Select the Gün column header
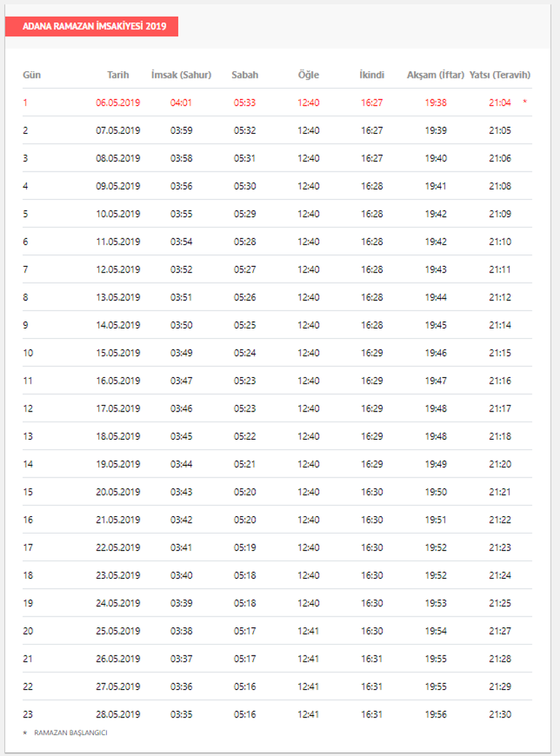 (x=31, y=76)
